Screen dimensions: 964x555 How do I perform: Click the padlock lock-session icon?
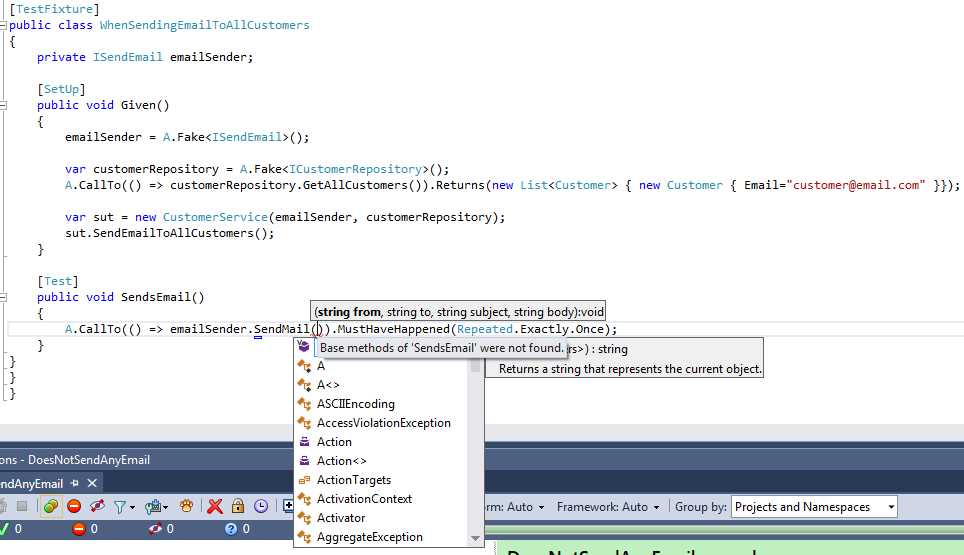coord(238,506)
